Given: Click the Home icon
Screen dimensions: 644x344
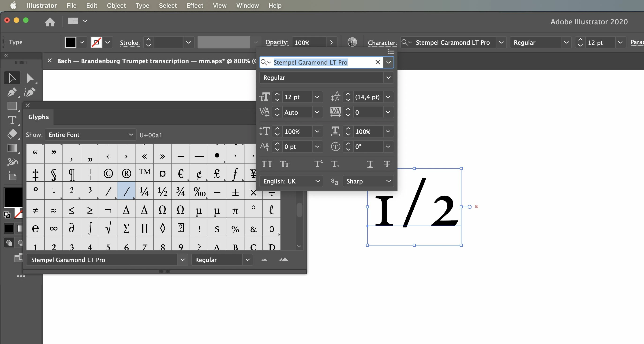Looking at the screenshot, I should click(50, 22).
